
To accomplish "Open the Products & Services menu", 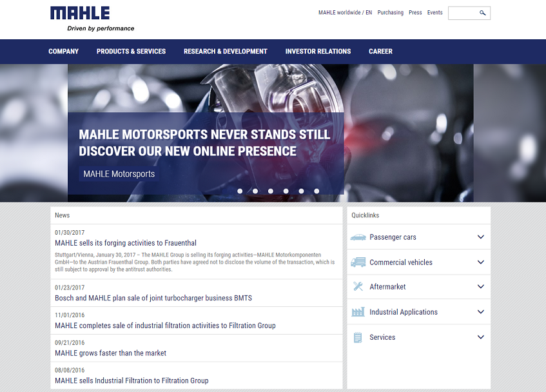I will pyautogui.click(x=131, y=52).
